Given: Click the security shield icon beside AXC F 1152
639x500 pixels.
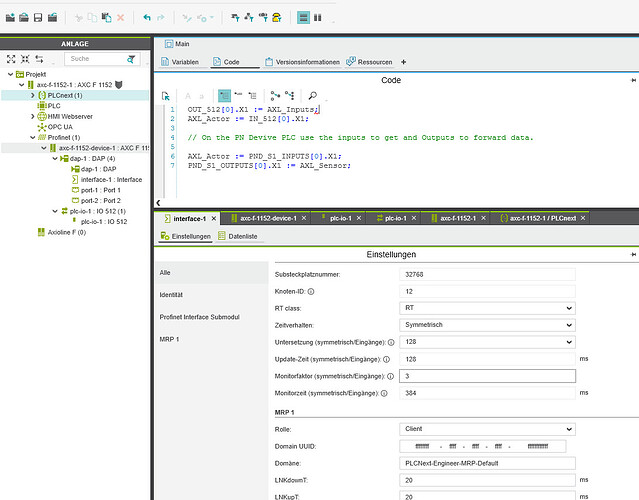Looking at the screenshot, I should pos(120,84).
